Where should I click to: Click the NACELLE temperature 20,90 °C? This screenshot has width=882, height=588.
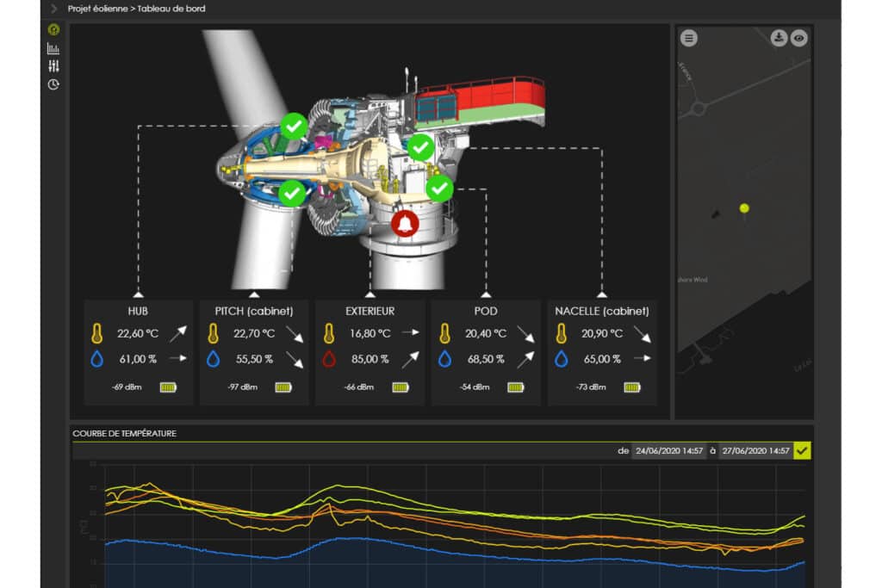point(602,333)
